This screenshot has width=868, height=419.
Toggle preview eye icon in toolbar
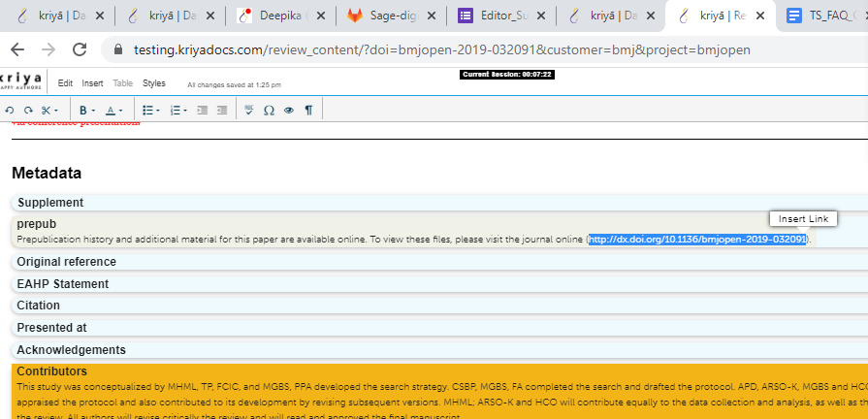pyautogui.click(x=288, y=111)
